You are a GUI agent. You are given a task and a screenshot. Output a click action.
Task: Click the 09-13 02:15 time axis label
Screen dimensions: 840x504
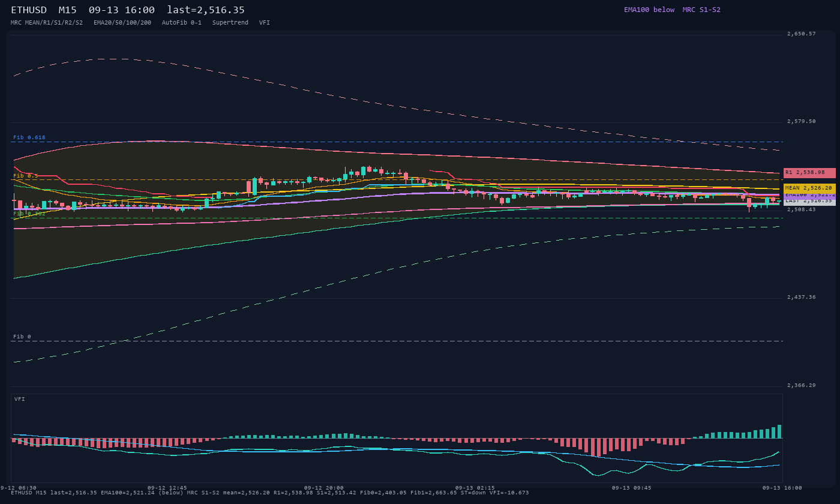point(475,488)
